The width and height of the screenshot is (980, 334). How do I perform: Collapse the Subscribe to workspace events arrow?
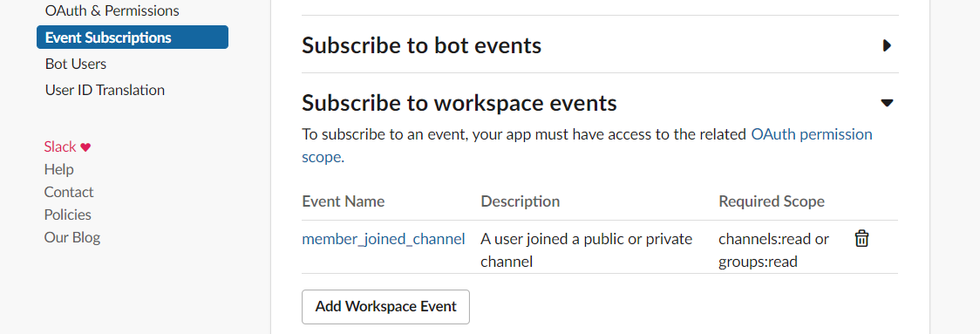[x=887, y=103]
